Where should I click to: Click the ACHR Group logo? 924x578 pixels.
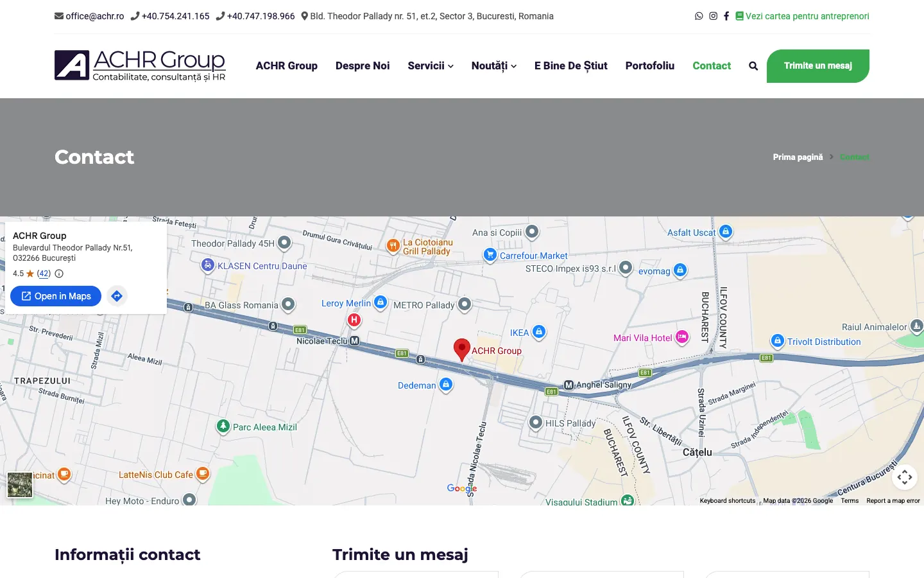click(140, 66)
